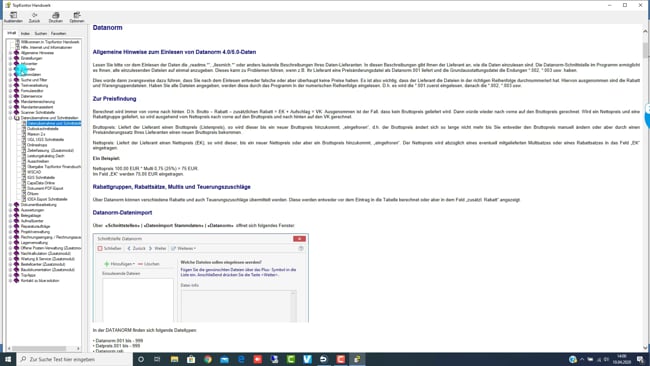Open Hilfe, Internet und Informationen topic

(x=46, y=48)
